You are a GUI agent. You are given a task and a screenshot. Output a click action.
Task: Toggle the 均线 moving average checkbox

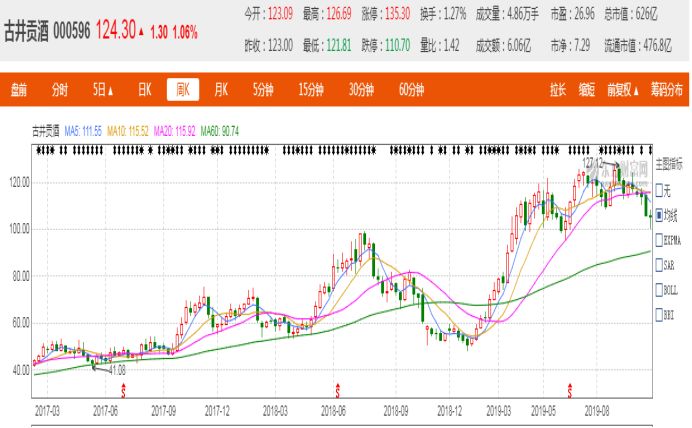pyautogui.click(x=659, y=215)
